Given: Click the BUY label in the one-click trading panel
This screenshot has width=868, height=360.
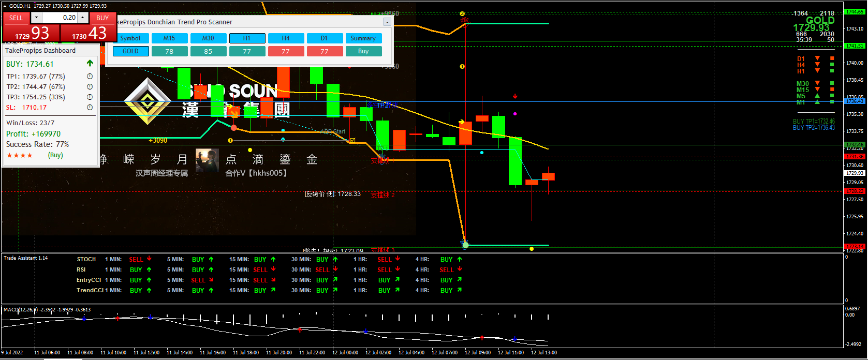Looking at the screenshot, I should (x=102, y=18).
